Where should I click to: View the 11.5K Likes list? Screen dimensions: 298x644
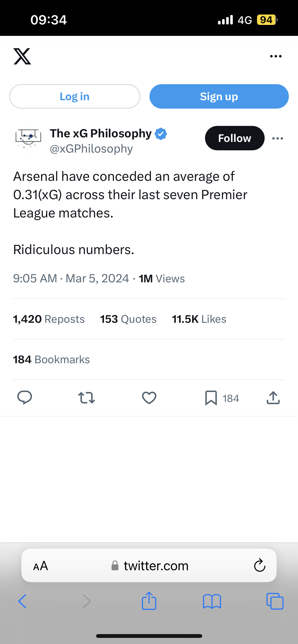coord(199,319)
